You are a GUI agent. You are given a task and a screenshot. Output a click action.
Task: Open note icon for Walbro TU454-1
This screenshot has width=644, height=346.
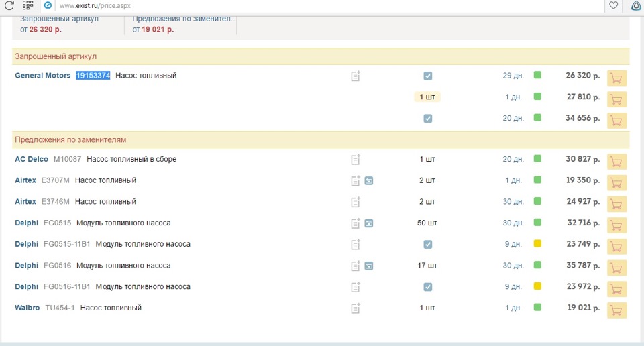click(x=356, y=308)
